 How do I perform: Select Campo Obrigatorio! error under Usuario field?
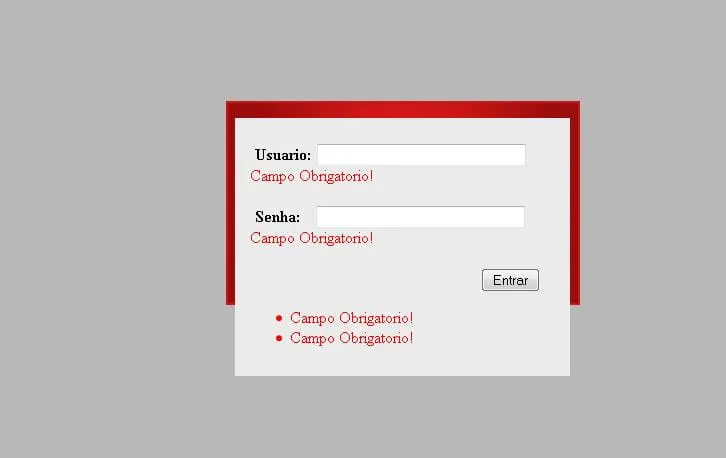312,176
